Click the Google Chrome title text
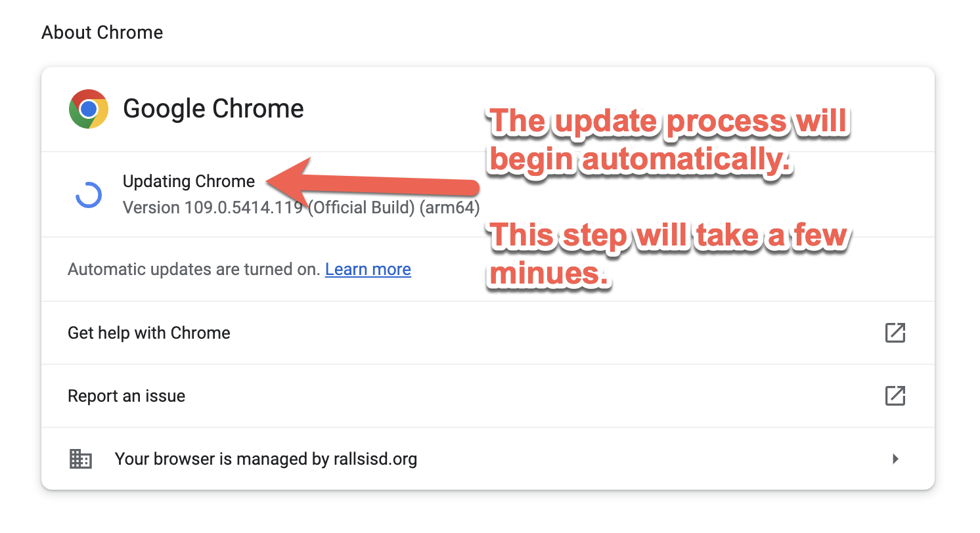The width and height of the screenshot is (980, 533). (213, 108)
